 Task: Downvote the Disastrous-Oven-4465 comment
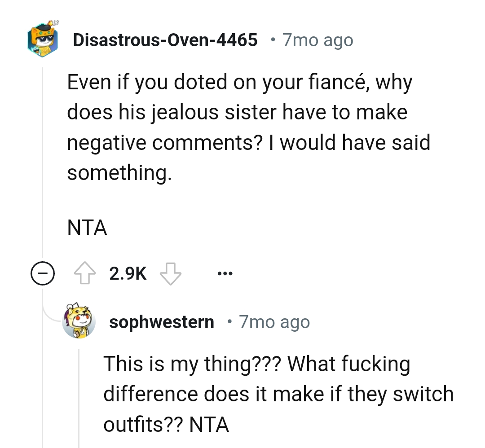point(171,274)
